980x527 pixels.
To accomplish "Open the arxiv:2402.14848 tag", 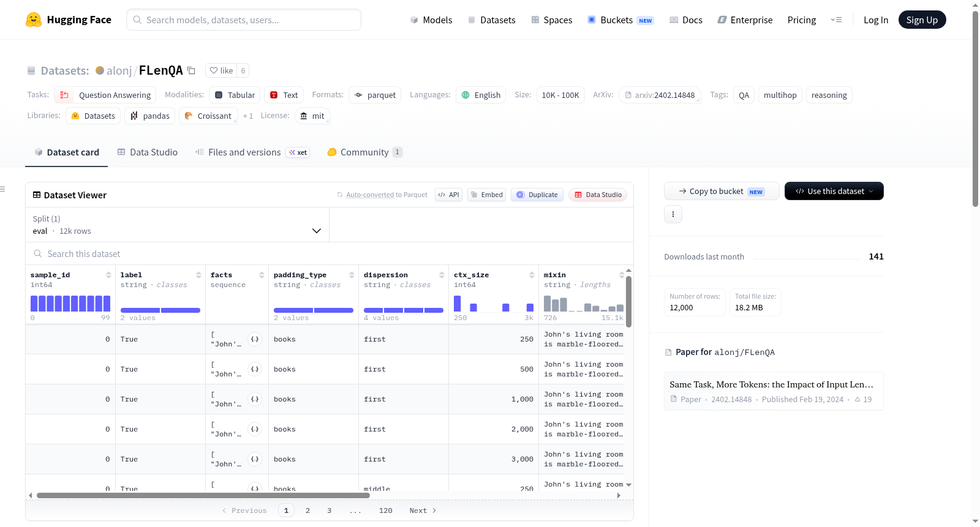I will [660, 95].
